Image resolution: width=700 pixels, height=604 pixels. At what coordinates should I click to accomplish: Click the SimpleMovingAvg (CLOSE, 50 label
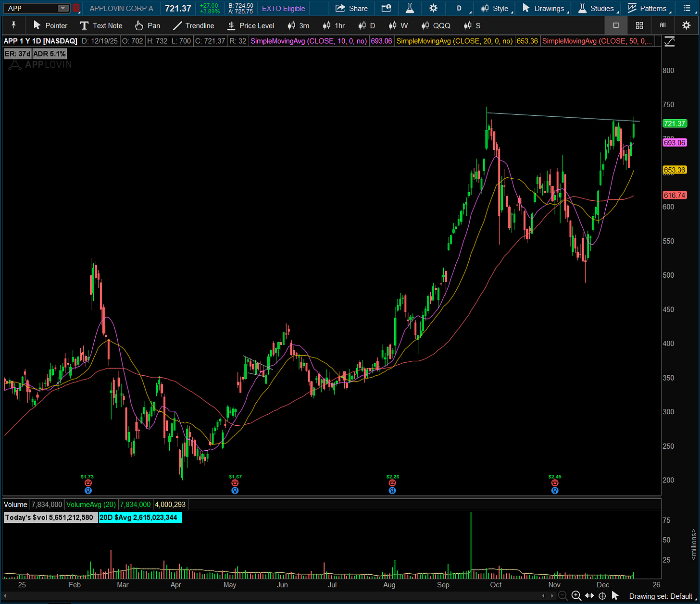coord(598,41)
